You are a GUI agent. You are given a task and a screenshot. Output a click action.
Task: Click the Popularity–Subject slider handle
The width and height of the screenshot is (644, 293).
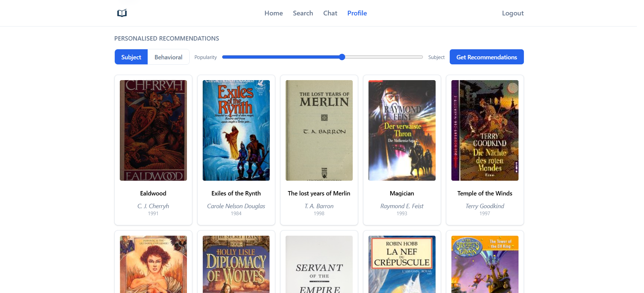342,57
